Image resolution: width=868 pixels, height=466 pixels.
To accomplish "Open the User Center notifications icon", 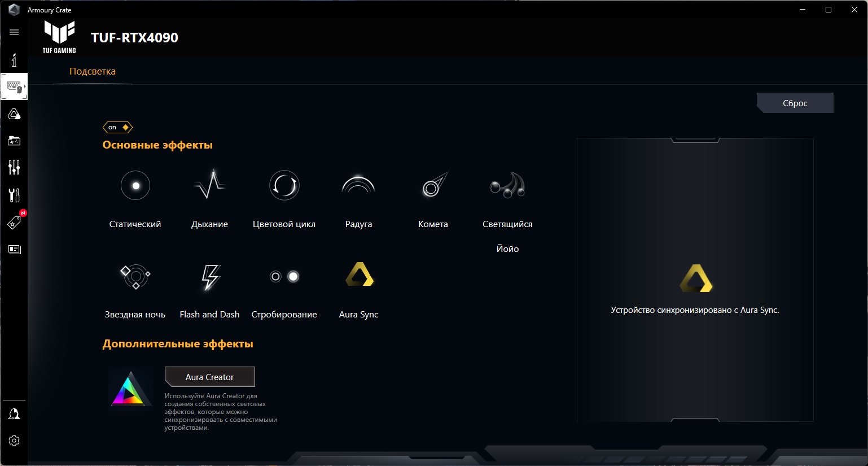I will (14, 414).
